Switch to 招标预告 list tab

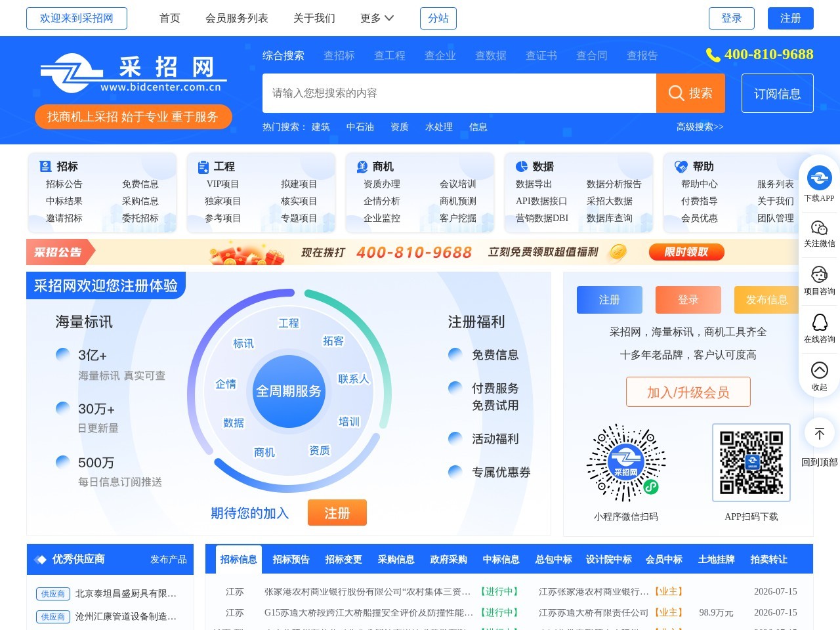click(x=291, y=560)
